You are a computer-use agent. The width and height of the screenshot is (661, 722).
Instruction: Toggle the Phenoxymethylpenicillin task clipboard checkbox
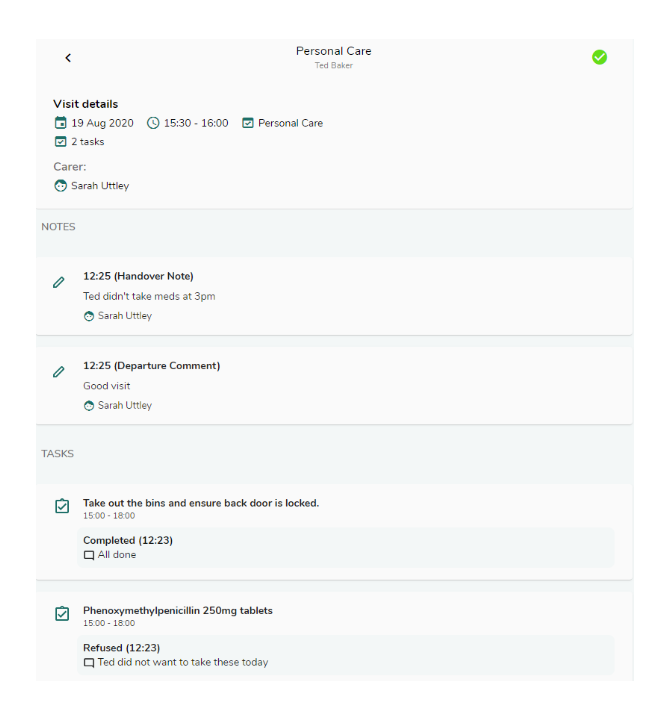pos(62,613)
